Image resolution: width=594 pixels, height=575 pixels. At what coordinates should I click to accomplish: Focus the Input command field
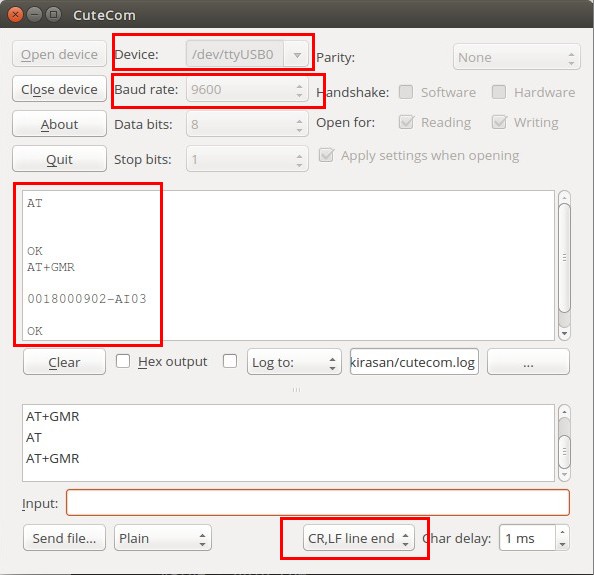[x=317, y=503]
